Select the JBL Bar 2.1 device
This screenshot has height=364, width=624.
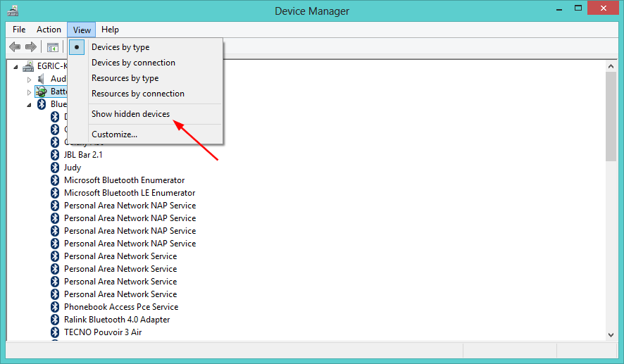pos(83,155)
